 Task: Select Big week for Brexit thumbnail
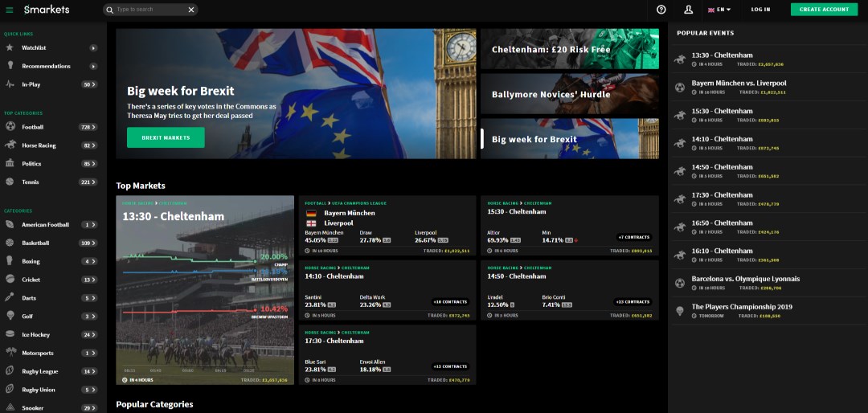(x=570, y=139)
